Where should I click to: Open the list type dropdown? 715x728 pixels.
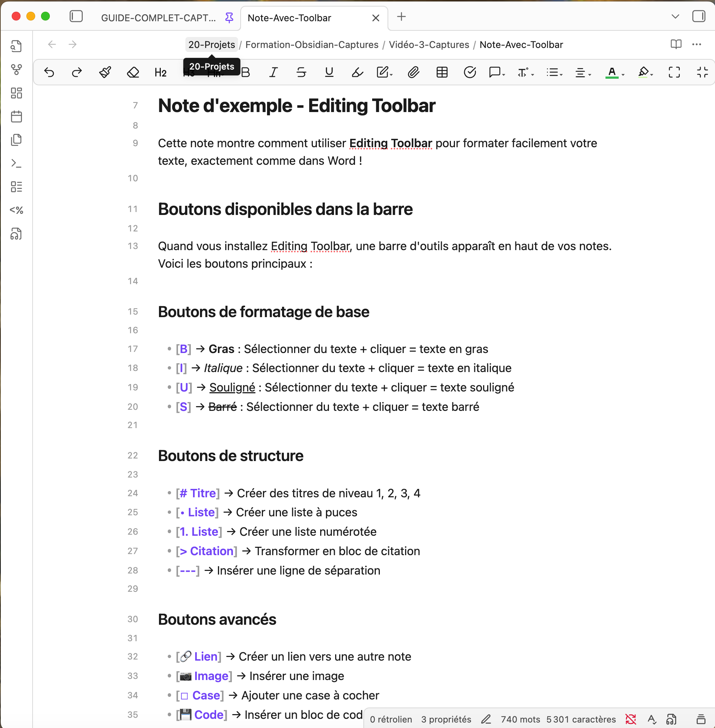(x=555, y=72)
